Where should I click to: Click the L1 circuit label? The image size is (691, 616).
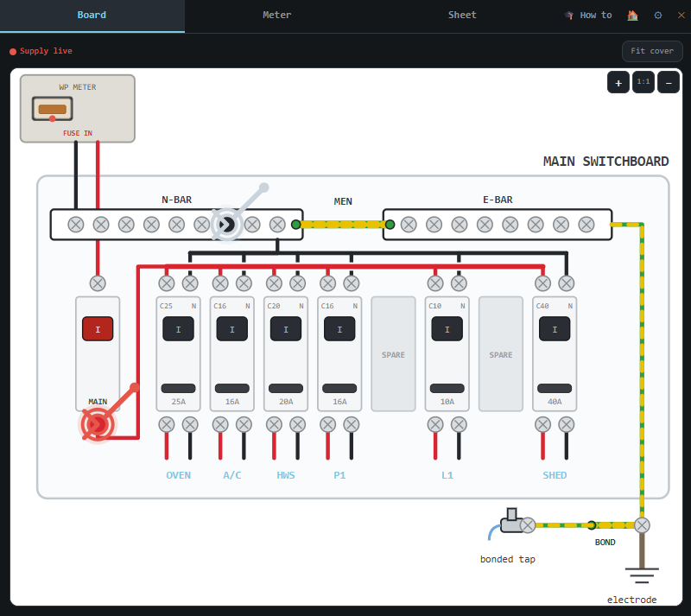[x=447, y=475]
